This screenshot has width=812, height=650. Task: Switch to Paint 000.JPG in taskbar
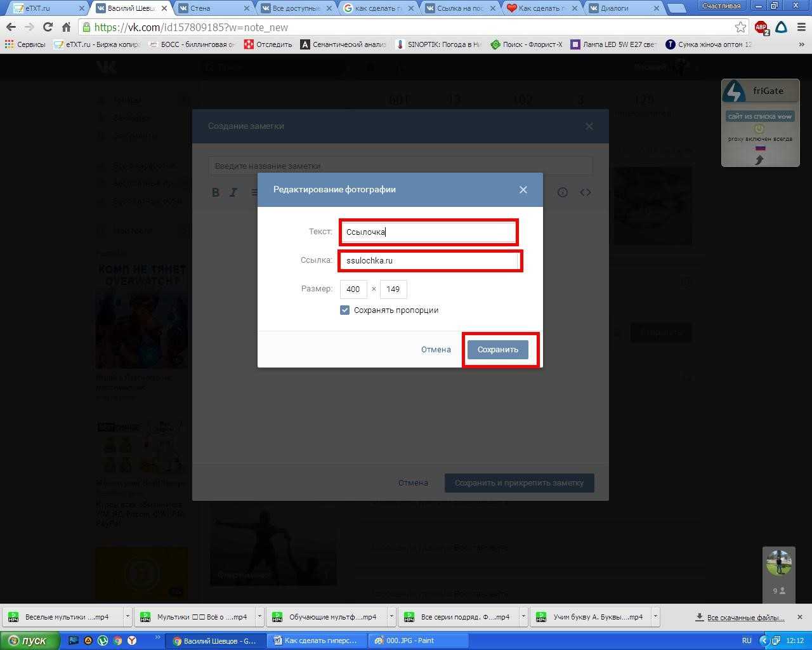pos(419,640)
